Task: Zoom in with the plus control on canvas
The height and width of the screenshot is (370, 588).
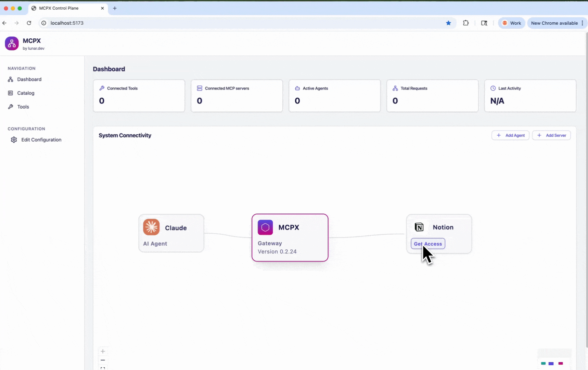Action: [103, 351]
